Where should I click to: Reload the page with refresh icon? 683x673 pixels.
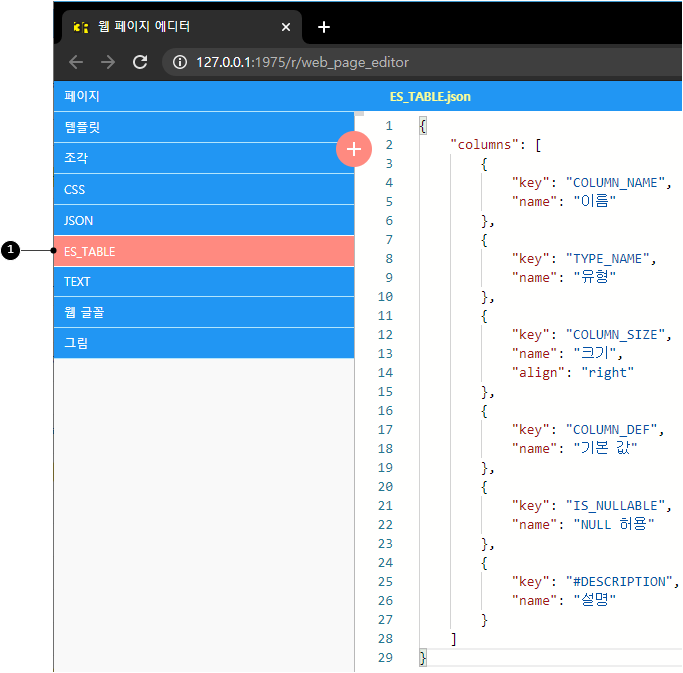pyautogui.click(x=140, y=62)
